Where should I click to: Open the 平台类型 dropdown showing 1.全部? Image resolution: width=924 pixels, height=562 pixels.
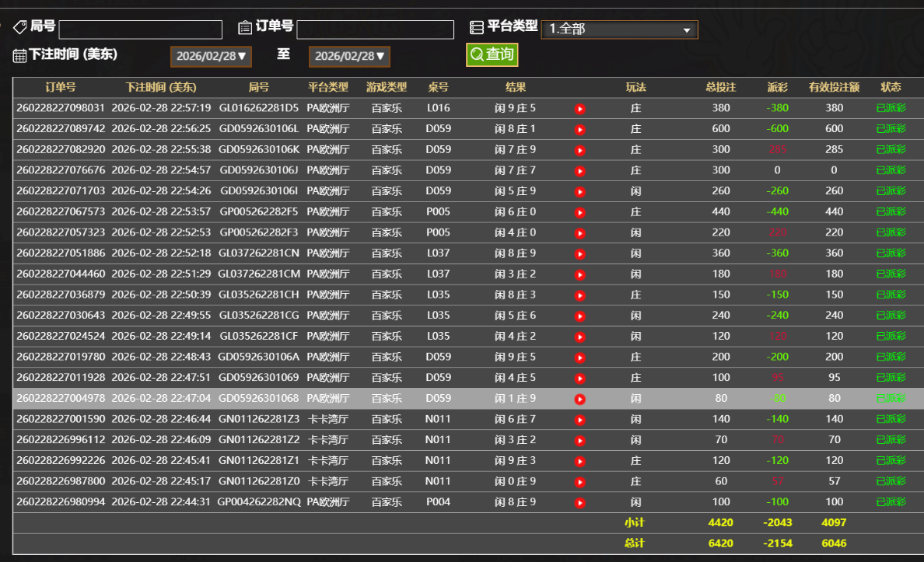tap(618, 30)
